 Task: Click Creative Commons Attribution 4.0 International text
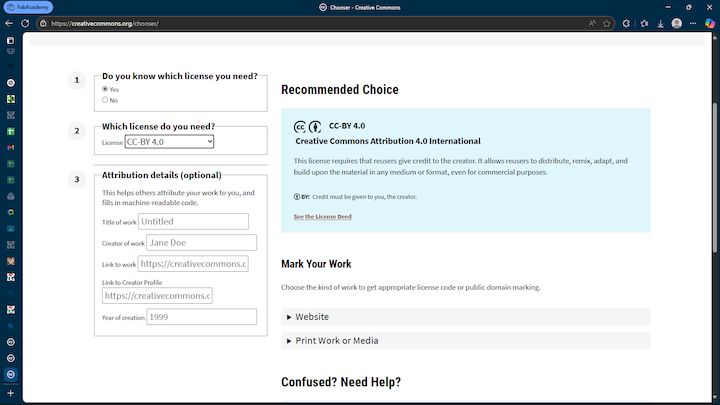388,141
